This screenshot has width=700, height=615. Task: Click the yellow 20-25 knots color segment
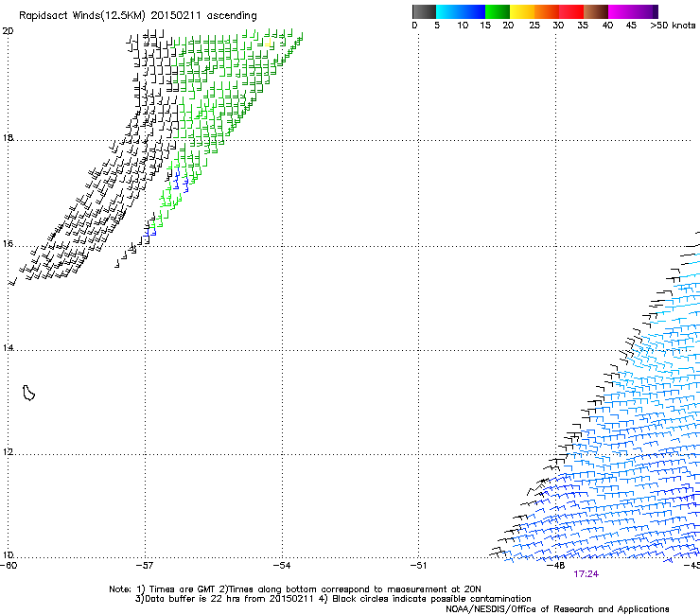click(x=522, y=11)
